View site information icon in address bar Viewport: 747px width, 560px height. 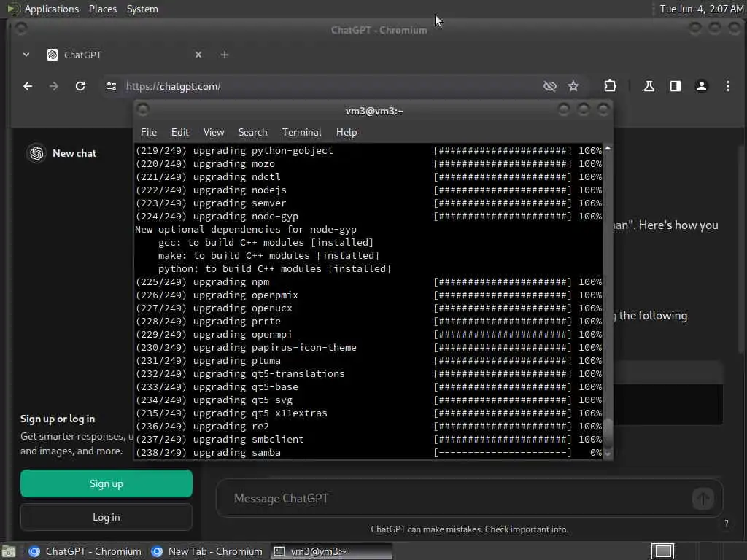(x=112, y=86)
